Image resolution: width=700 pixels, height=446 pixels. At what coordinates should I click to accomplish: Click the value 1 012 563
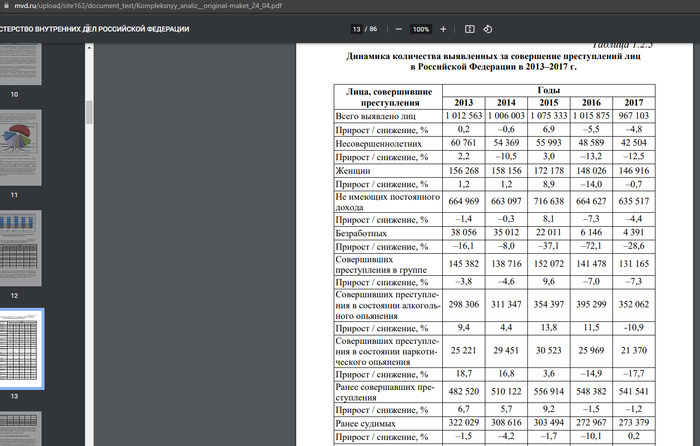pos(463,116)
